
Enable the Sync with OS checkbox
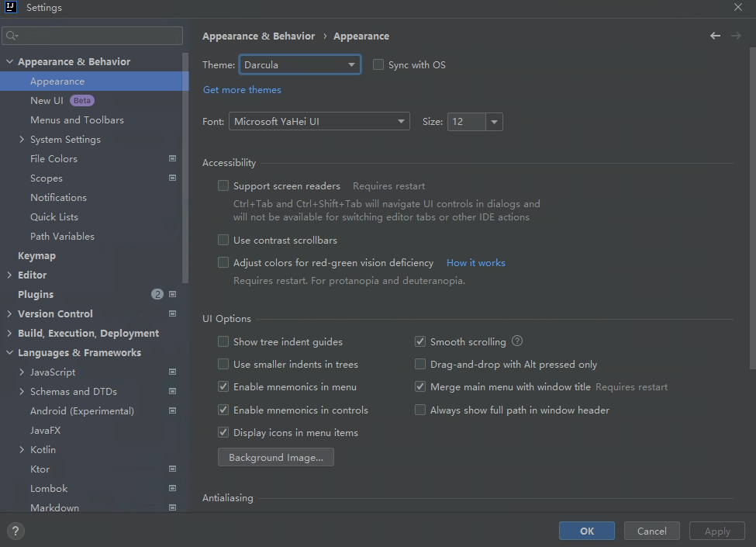click(x=378, y=64)
